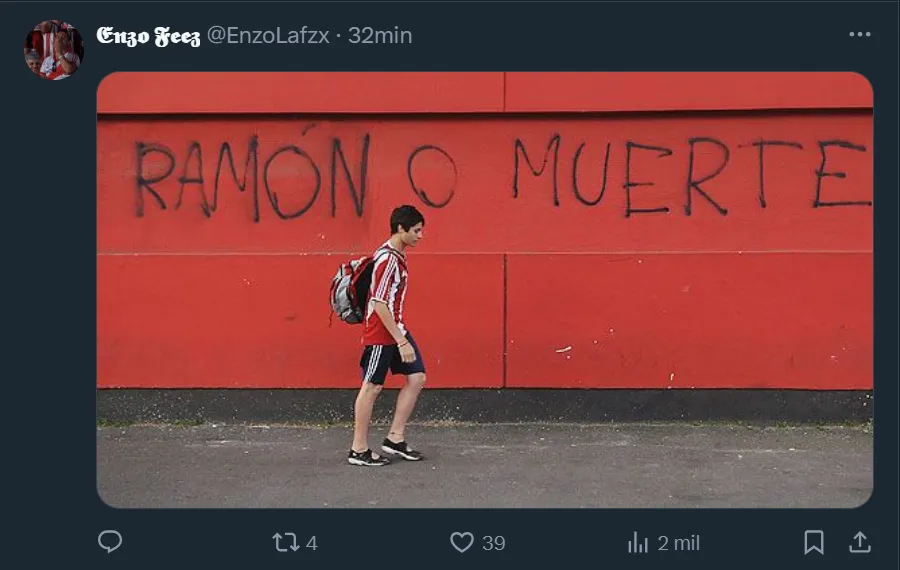Open the three-dot more options menu
900x570 pixels.
[860, 34]
